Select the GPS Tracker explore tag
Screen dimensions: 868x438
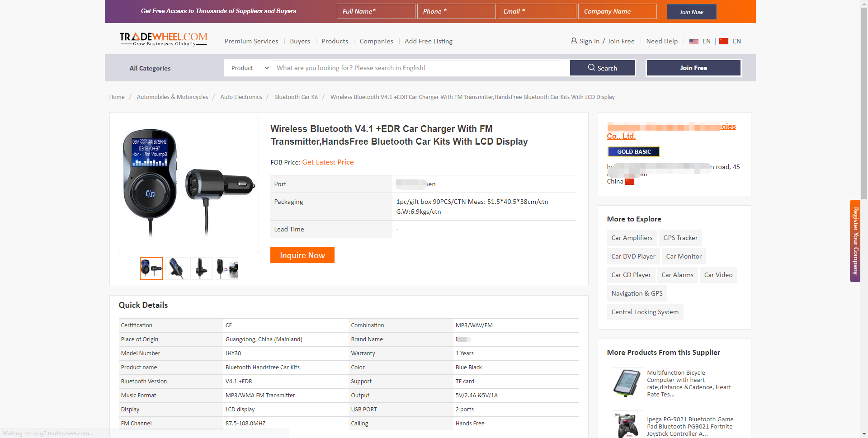tap(680, 238)
